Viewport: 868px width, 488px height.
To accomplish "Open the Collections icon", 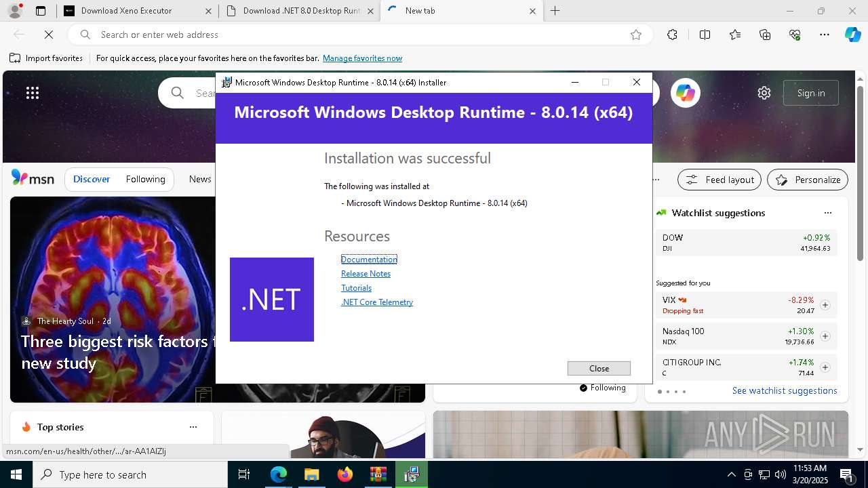I will point(765,35).
